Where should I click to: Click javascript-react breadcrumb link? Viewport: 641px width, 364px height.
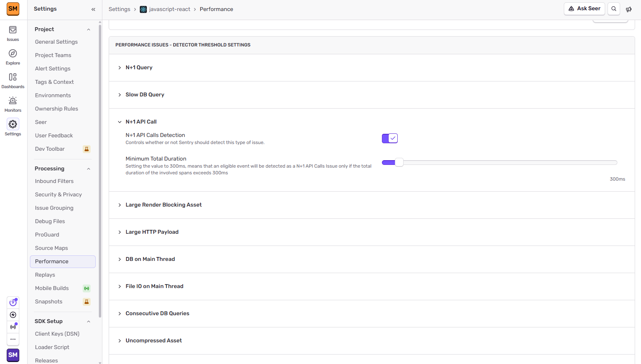tap(170, 9)
